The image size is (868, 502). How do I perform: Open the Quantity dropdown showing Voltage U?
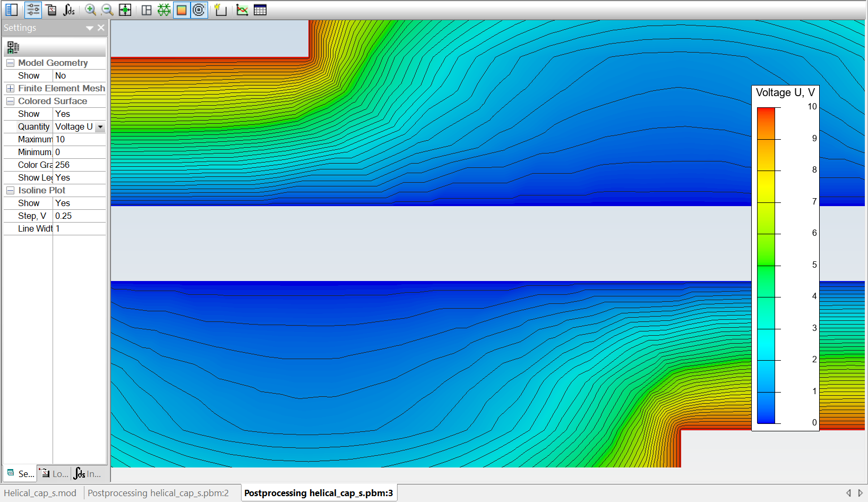pyautogui.click(x=100, y=126)
